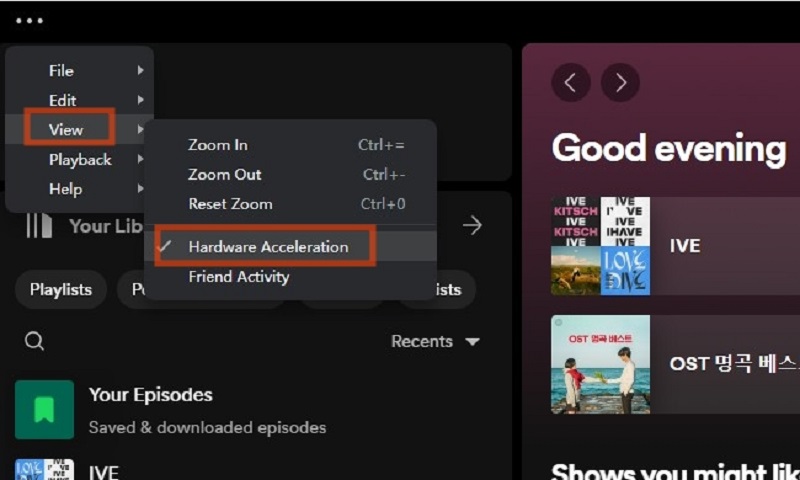Open Your Episodes bookmark thumbnail
800x480 pixels.
coord(44,410)
